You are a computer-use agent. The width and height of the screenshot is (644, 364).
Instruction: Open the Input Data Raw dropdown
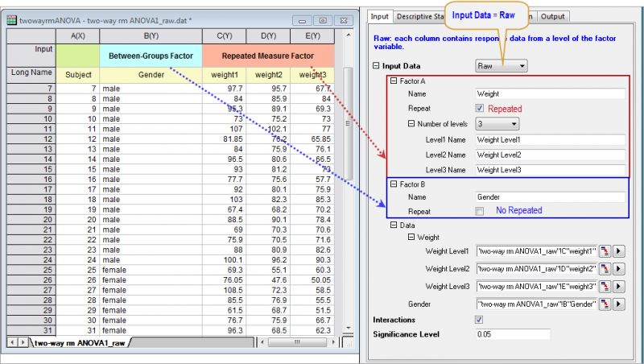(501, 66)
